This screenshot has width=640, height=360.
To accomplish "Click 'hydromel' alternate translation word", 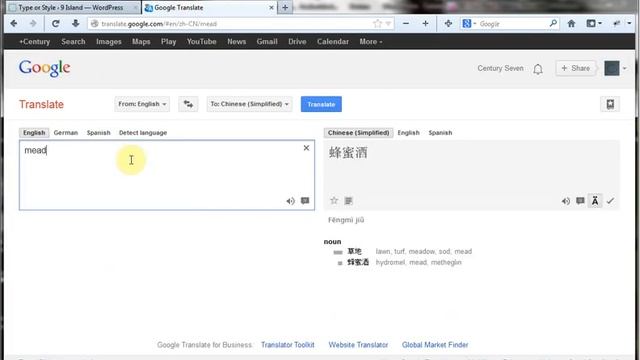I will point(390,262).
